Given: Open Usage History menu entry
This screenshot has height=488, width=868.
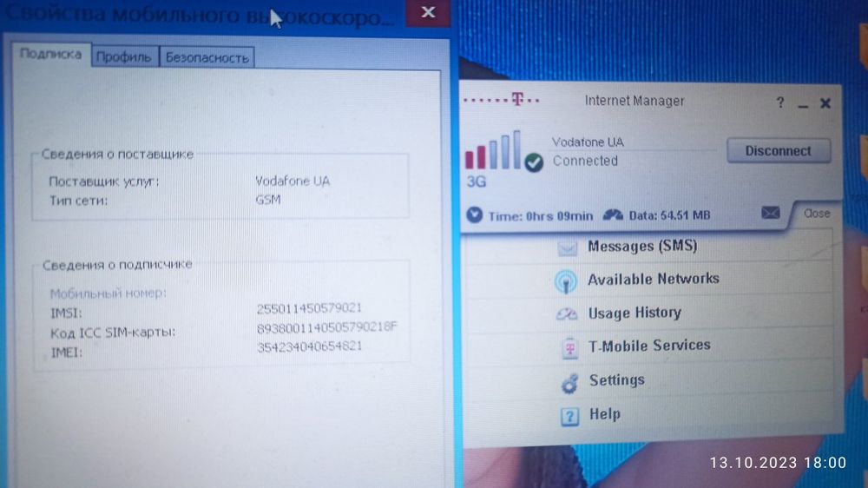Looking at the screenshot, I should click(635, 313).
